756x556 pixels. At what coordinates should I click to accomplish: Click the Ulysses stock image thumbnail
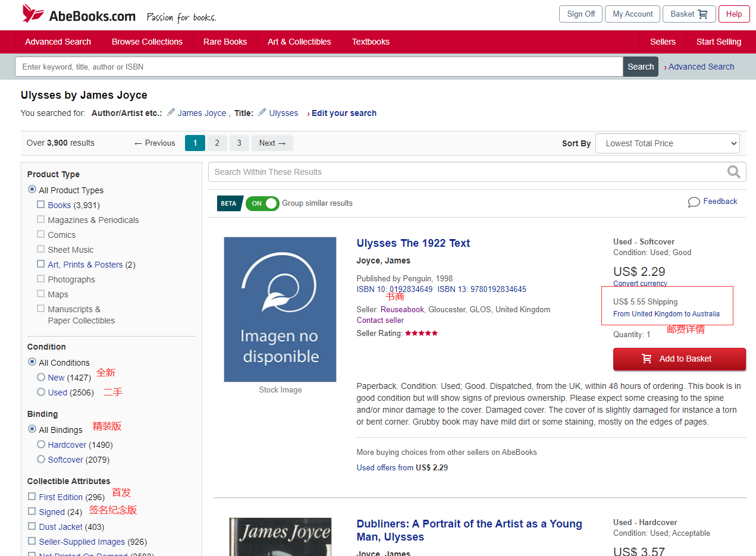coord(280,309)
